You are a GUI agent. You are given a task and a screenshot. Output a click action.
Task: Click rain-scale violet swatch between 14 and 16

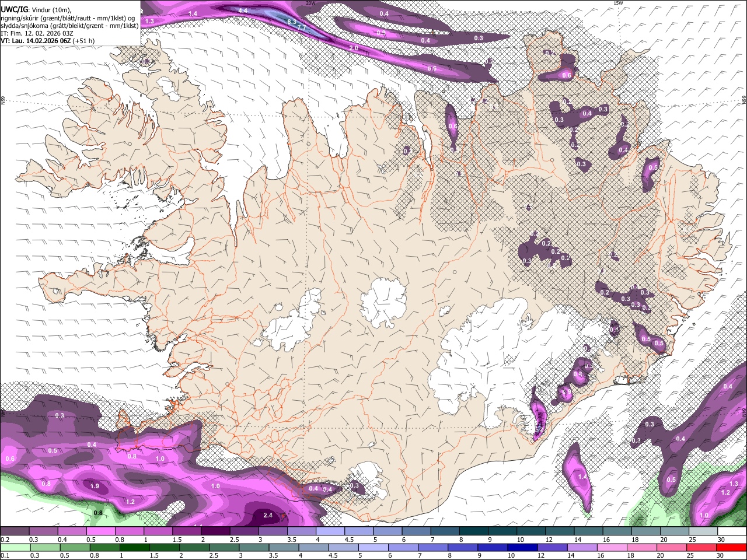(x=582, y=547)
